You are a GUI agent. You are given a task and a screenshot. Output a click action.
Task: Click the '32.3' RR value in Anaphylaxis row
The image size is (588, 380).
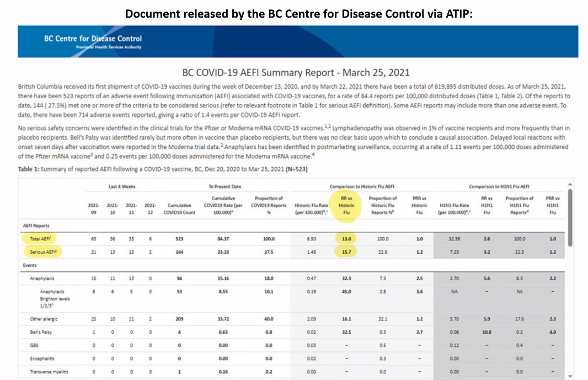pos(346,279)
